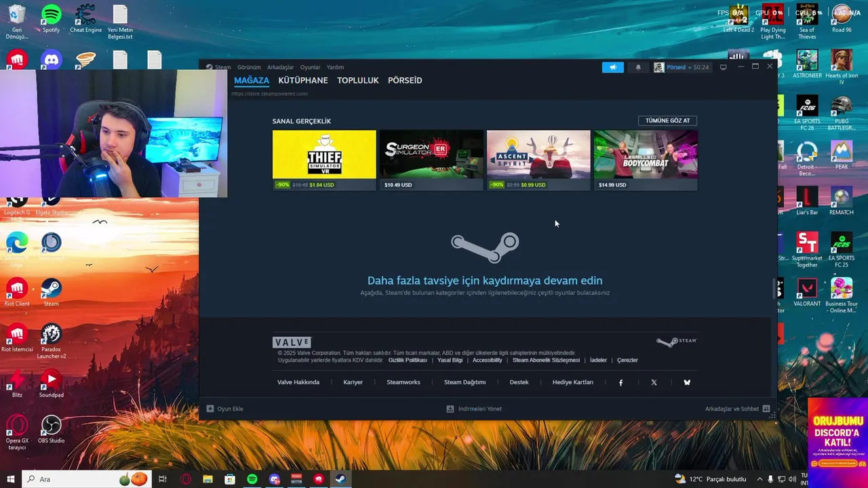This screenshot has height=488, width=868.
Task: Click the Windows taskbar search box Ara
Action: pos(85,479)
